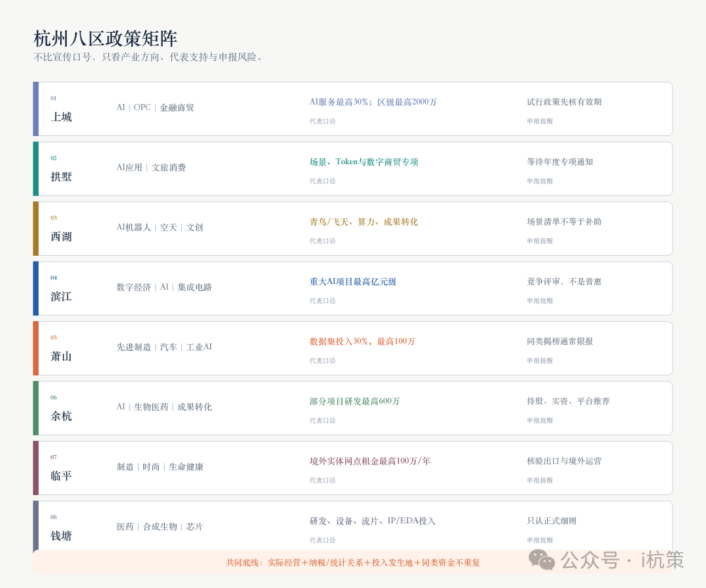Screen dimensions: 706x588
Task: Click AI机器人 | 空天 | 文创 text
Action: 160,228
